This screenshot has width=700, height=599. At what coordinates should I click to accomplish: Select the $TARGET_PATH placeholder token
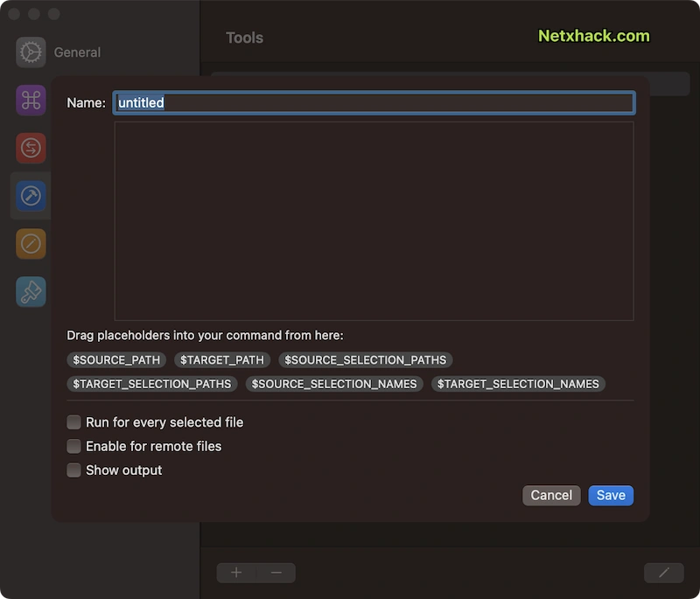pos(222,360)
